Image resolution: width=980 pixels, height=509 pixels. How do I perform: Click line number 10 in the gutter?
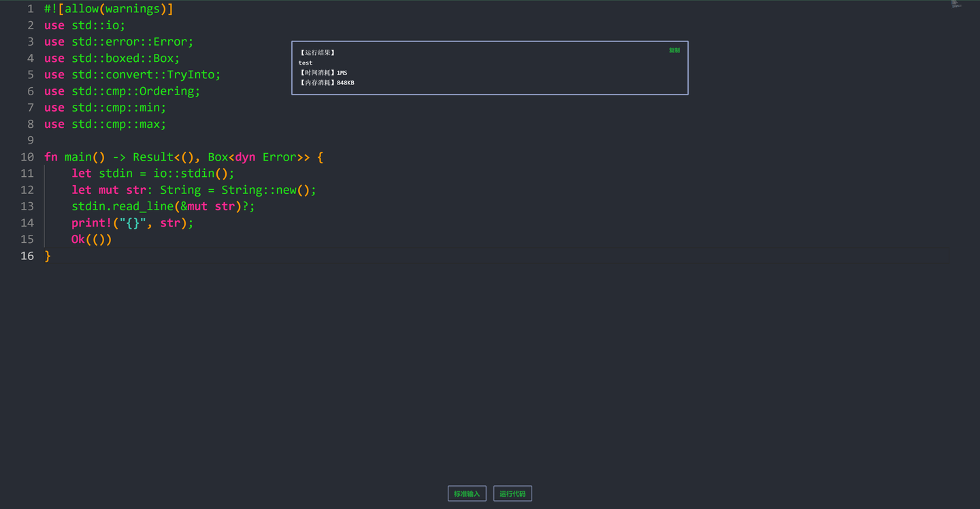(x=27, y=157)
